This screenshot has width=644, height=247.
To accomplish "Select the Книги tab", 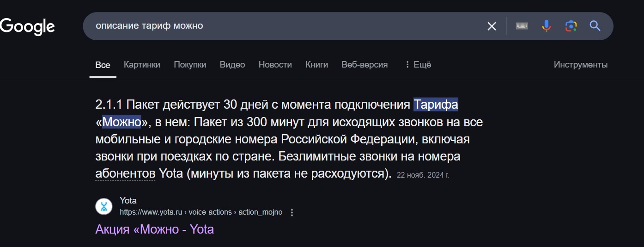I will click(x=317, y=65).
